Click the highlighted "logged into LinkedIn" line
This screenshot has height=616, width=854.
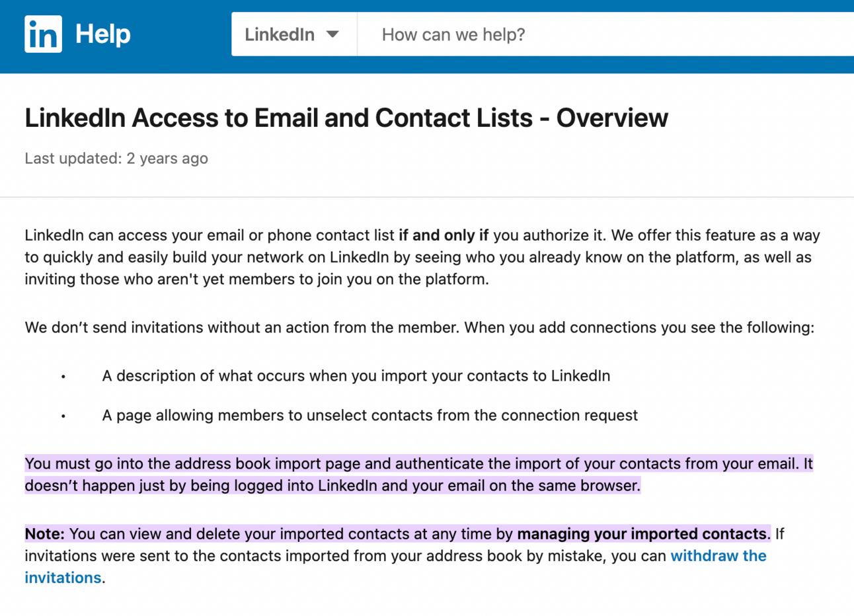point(332,486)
